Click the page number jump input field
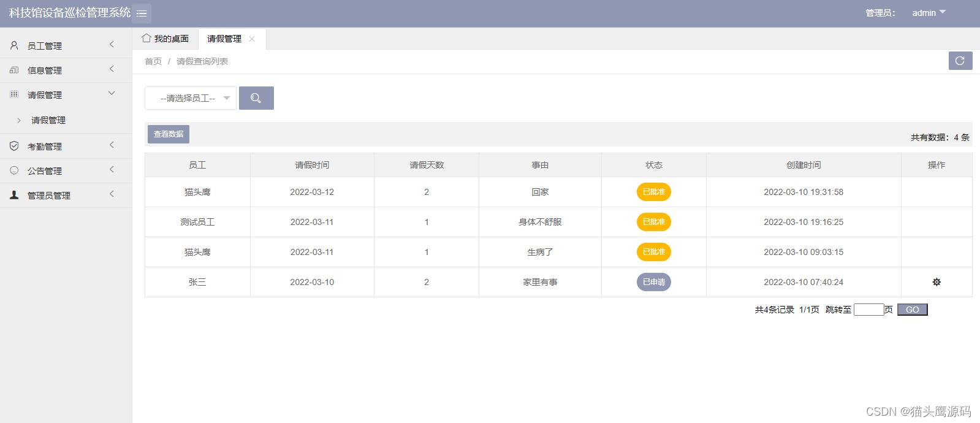The image size is (980, 423). click(x=868, y=310)
